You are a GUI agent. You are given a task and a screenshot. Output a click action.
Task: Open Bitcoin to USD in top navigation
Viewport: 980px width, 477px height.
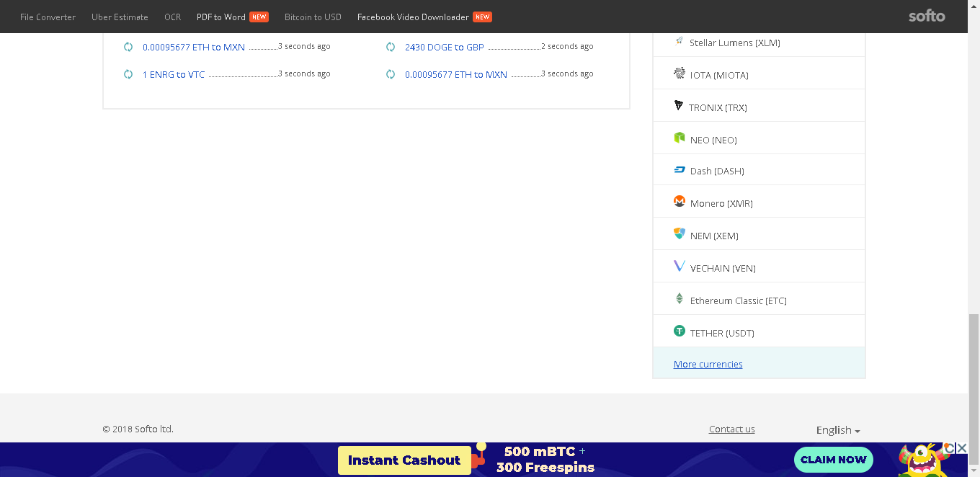313,17
